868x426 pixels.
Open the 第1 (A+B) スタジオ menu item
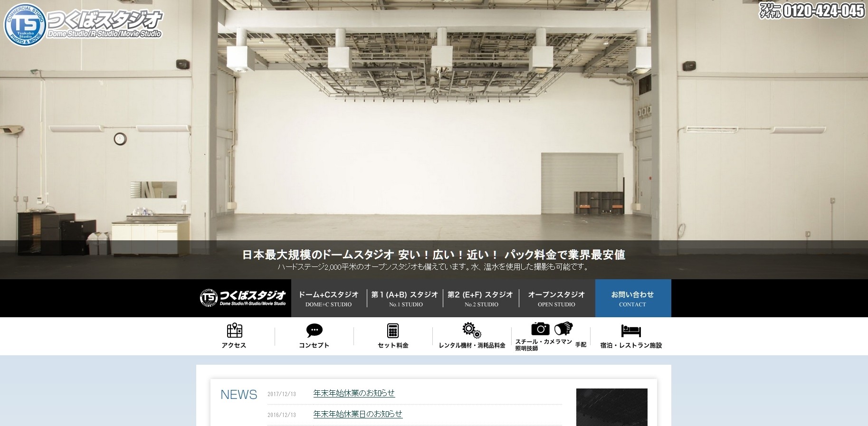(405, 298)
